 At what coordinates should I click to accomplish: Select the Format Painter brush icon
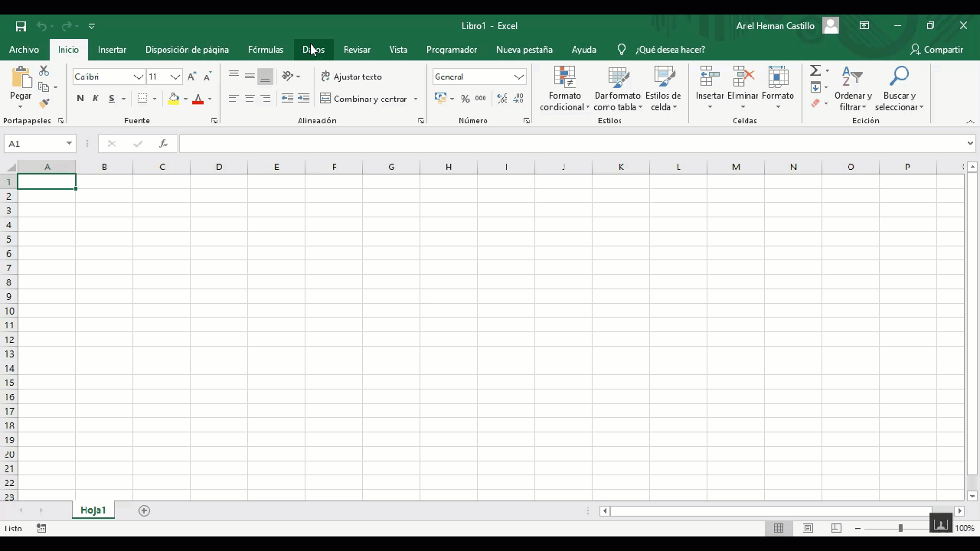click(x=44, y=103)
